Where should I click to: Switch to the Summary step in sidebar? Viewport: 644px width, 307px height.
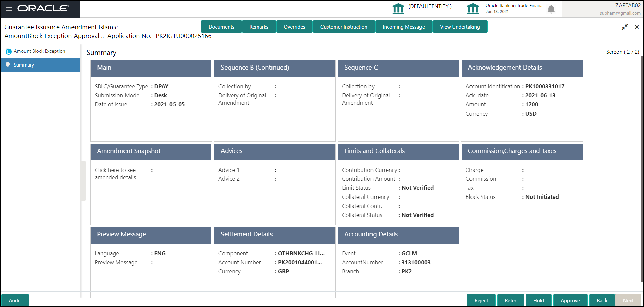point(24,65)
